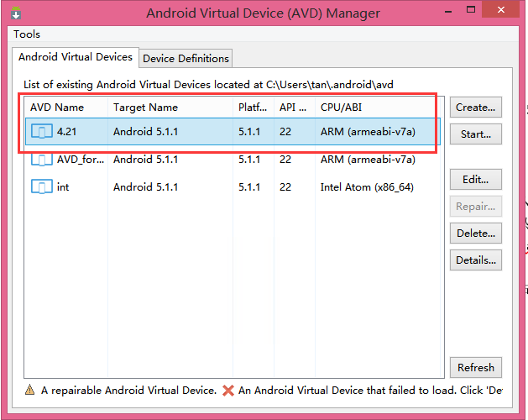Select the int AVD name cell
528x420 pixels.
click(63, 186)
